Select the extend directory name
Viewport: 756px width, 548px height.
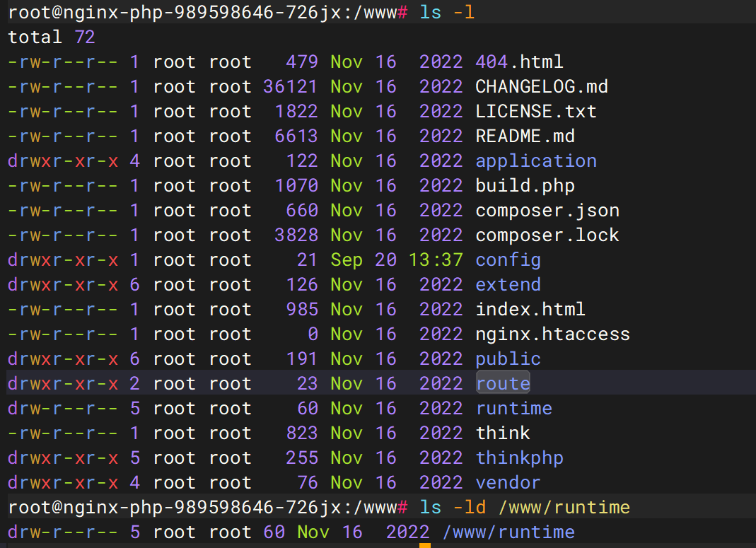tap(508, 285)
